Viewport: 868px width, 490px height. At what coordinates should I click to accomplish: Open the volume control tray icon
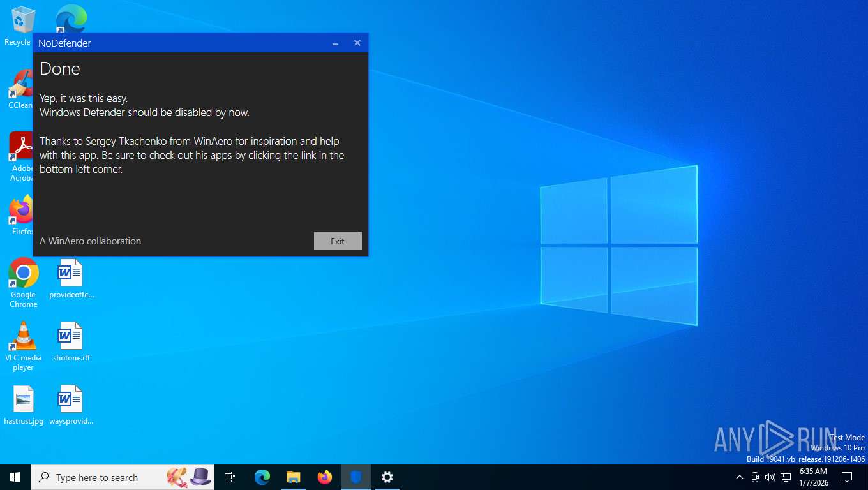[770, 477]
